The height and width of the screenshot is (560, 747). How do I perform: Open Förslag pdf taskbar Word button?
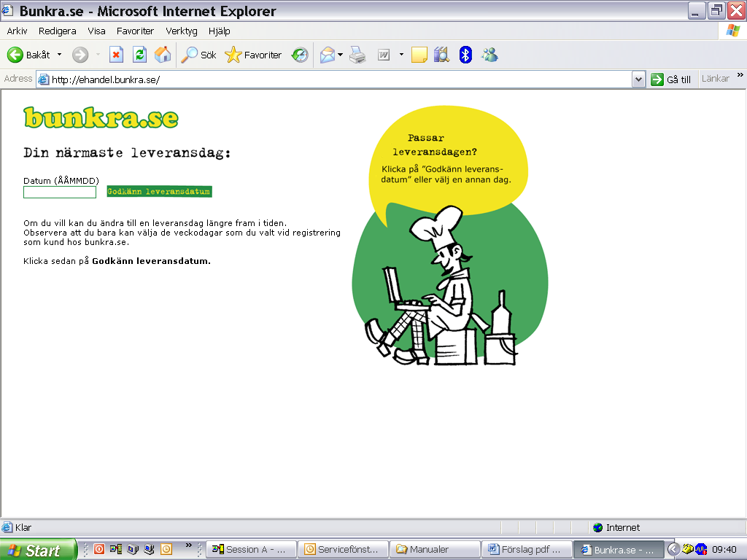[527, 550]
